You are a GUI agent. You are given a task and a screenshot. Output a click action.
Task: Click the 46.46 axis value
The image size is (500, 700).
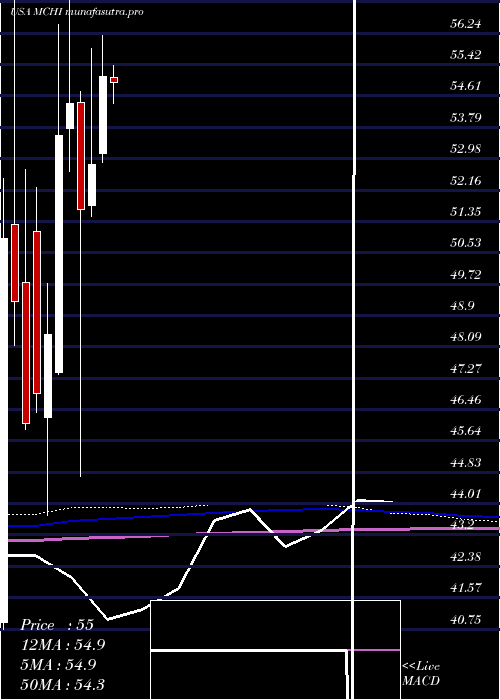[466, 400]
